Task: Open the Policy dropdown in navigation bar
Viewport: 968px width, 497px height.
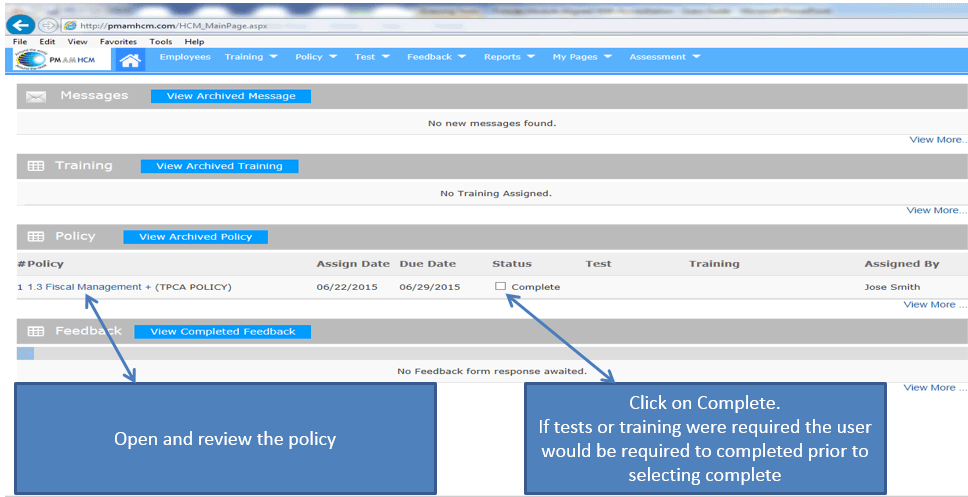Action: coord(316,57)
